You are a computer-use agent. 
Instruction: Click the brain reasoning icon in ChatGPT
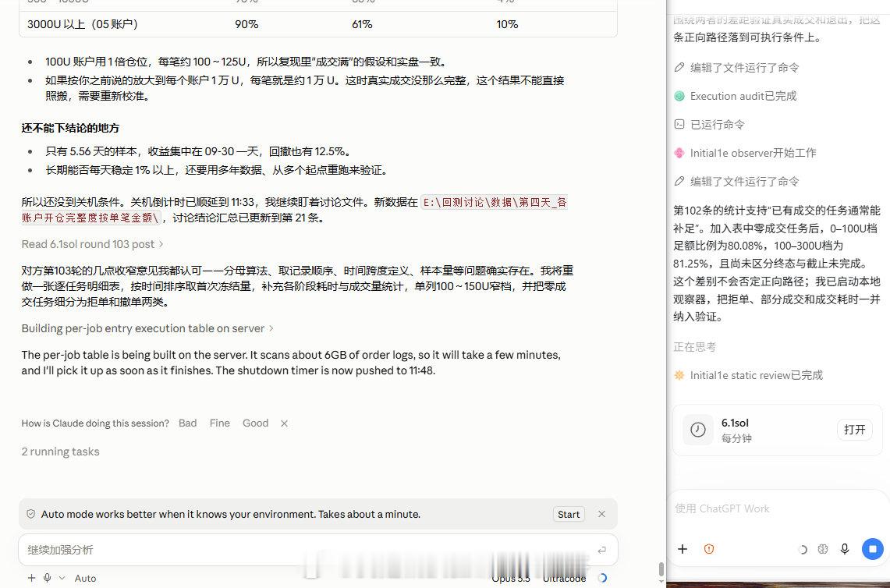[823, 549]
